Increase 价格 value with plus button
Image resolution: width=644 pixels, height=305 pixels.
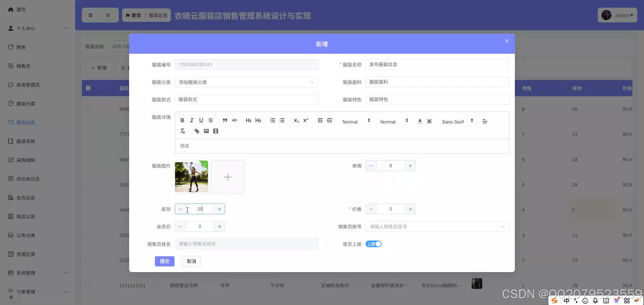(410, 209)
